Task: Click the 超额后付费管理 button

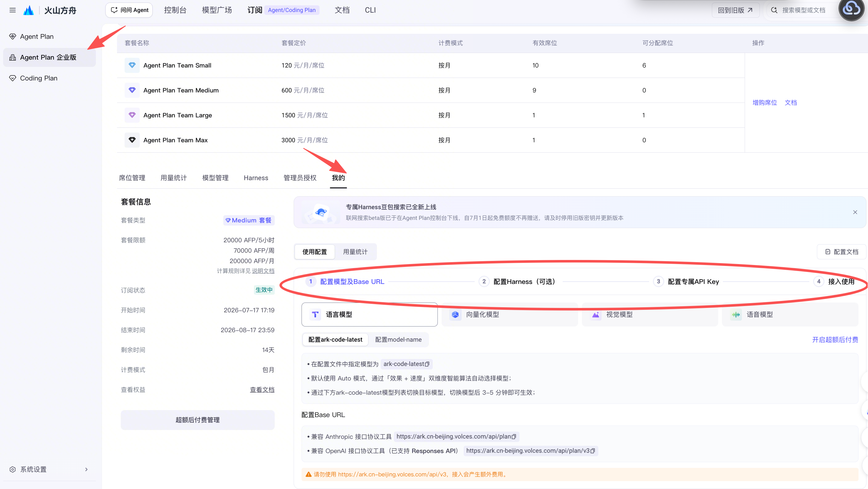Action: click(x=197, y=420)
